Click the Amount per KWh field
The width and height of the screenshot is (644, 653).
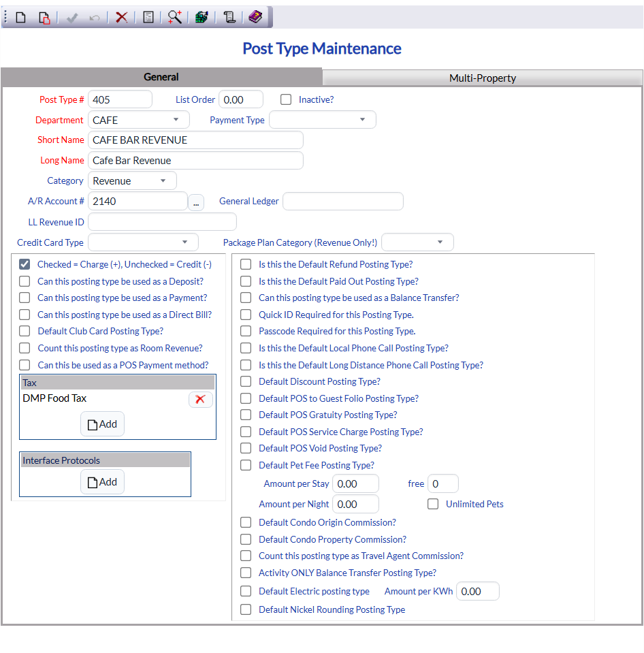click(477, 591)
